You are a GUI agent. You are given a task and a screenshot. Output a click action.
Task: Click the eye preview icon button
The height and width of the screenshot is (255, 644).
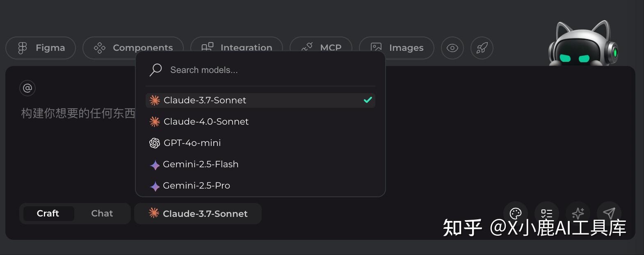[x=452, y=48]
